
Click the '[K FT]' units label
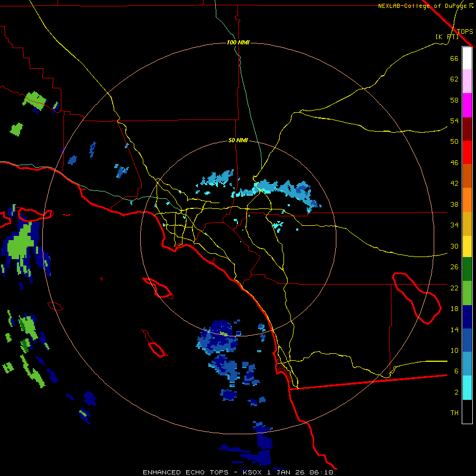447,37
